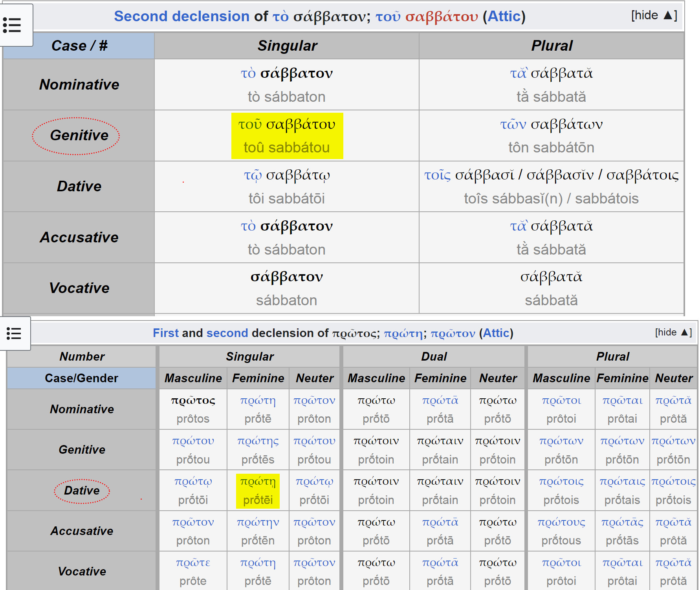The height and width of the screenshot is (590, 700).
Task: Click nominative singular neuter 'πρῶτον' link
Action: coord(314,400)
